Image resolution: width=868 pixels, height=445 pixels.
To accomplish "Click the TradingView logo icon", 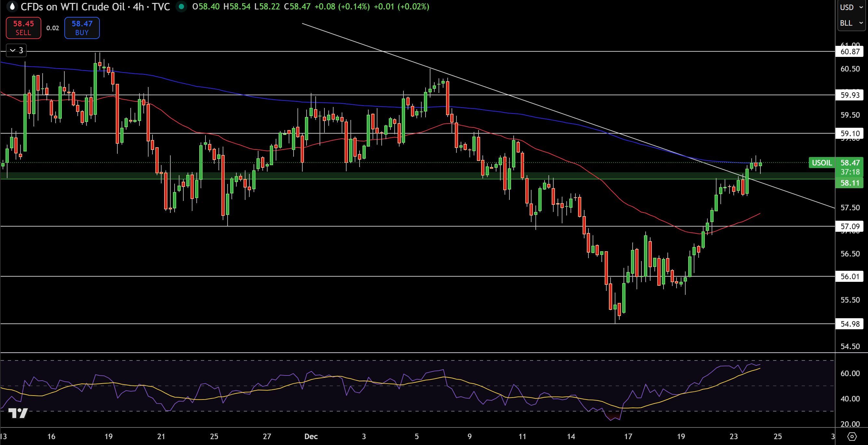I will pyautogui.click(x=18, y=413).
